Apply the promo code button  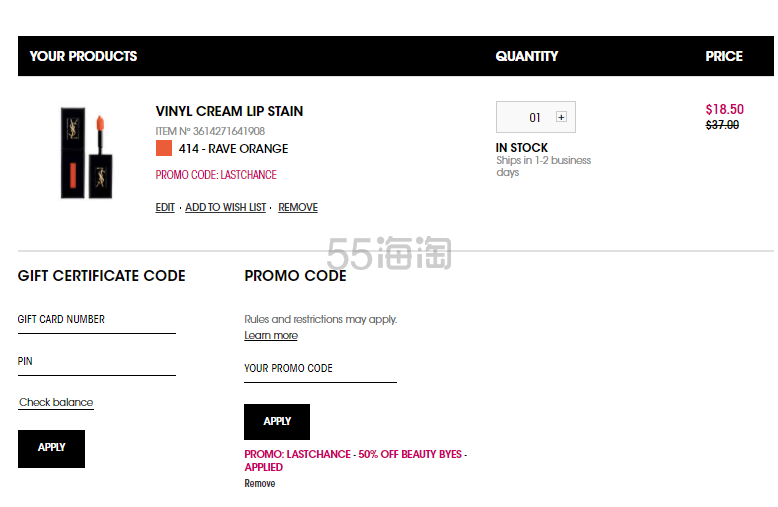click(x=277, y=422)
